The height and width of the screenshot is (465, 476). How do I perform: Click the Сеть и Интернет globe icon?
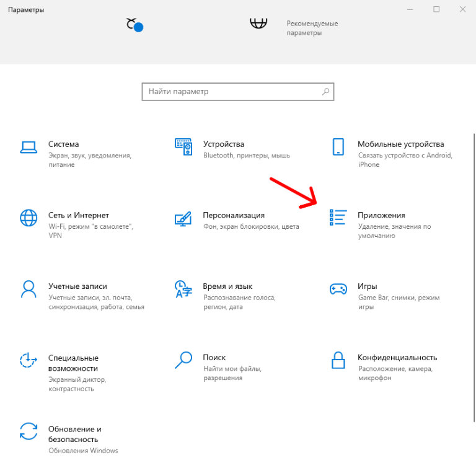pyautogui.click(x=29, y=218)
